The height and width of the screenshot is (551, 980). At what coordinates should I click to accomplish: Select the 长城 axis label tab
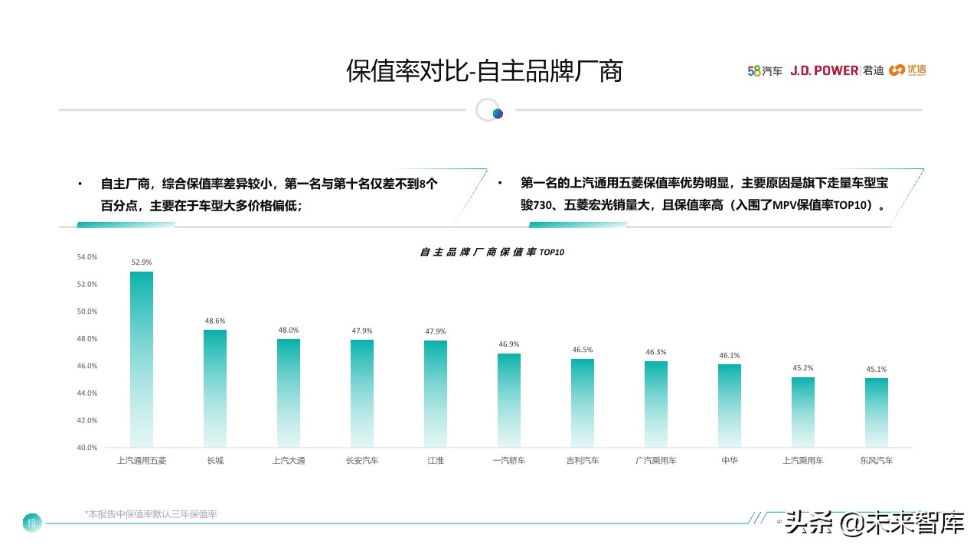[x=215, y=460]
